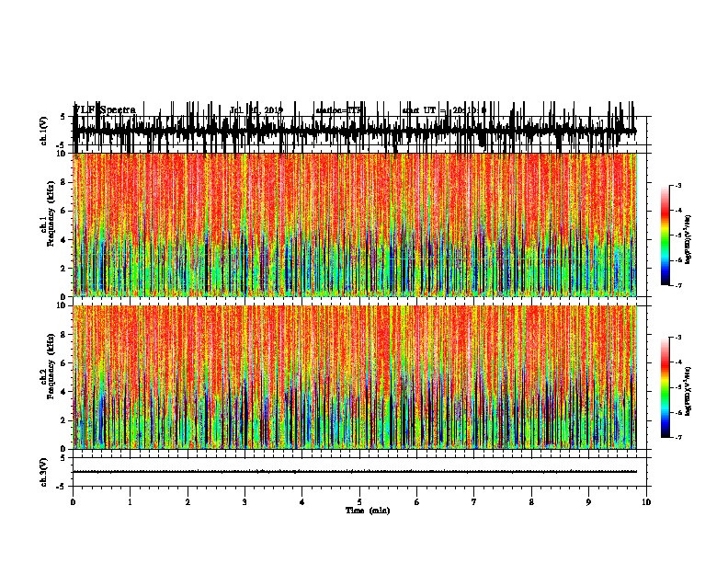Click the 'start UT' header label

419,110
